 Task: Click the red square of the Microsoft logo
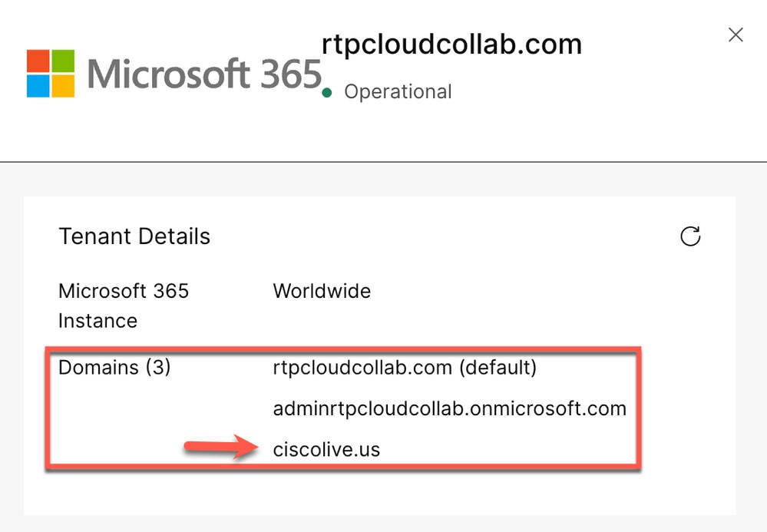pos(38,61)
